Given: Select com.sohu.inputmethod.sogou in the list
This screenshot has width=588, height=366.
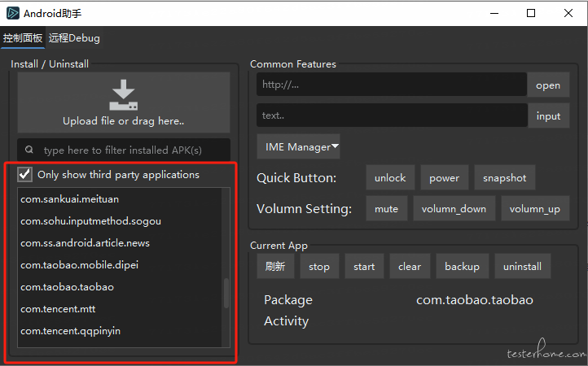Looking at the screenshot, I should pyautogui.click(x=120, y=221).
